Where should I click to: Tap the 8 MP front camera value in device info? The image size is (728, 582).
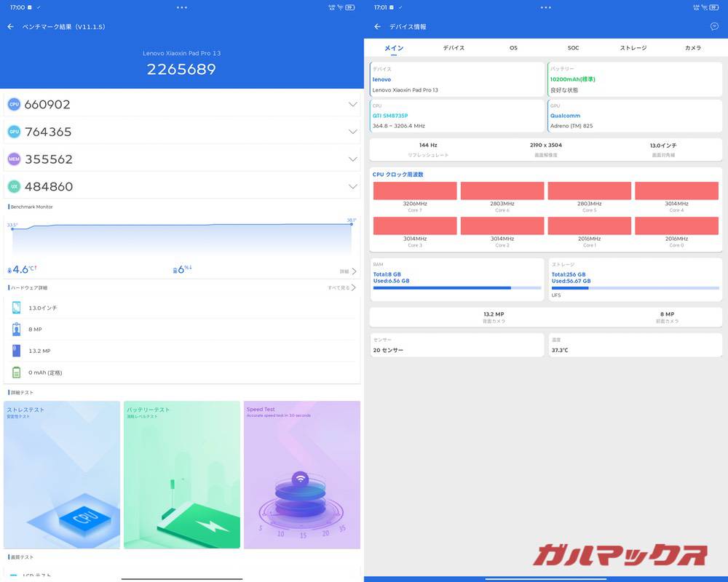667,314
